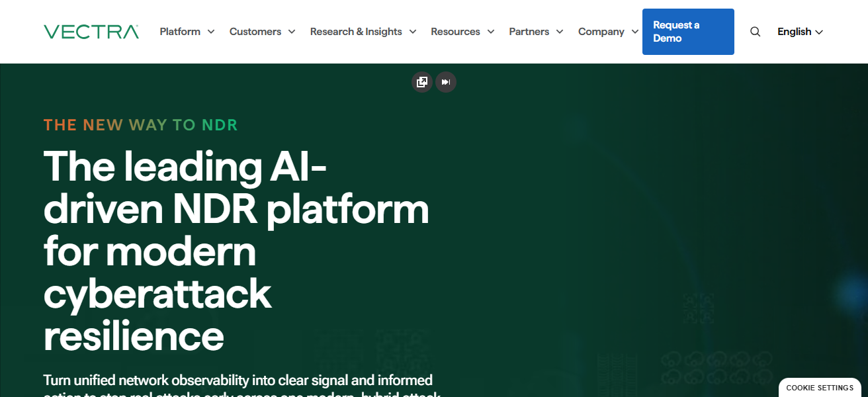868x397 pixels.
Task: Click the Request a Demo button
Action: tap(688, 31)
